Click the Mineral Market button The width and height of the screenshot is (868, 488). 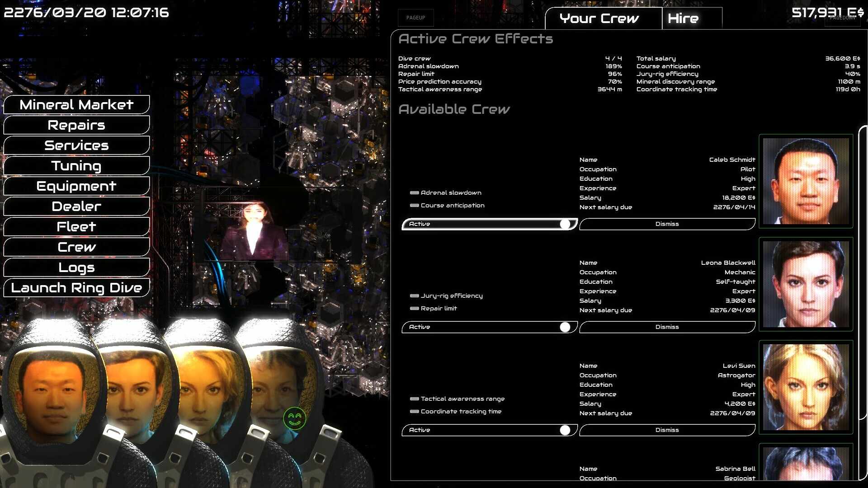coord(76,104)
